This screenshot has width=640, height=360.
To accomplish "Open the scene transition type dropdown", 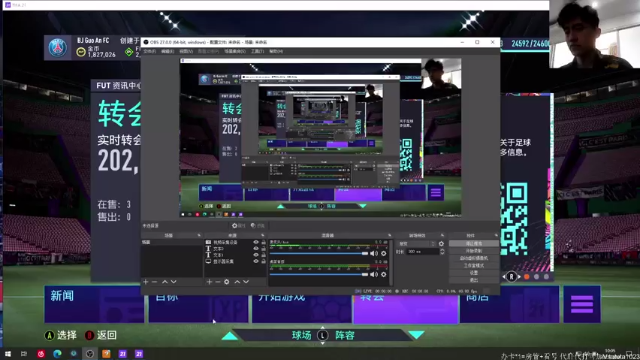I will (416, 244).
